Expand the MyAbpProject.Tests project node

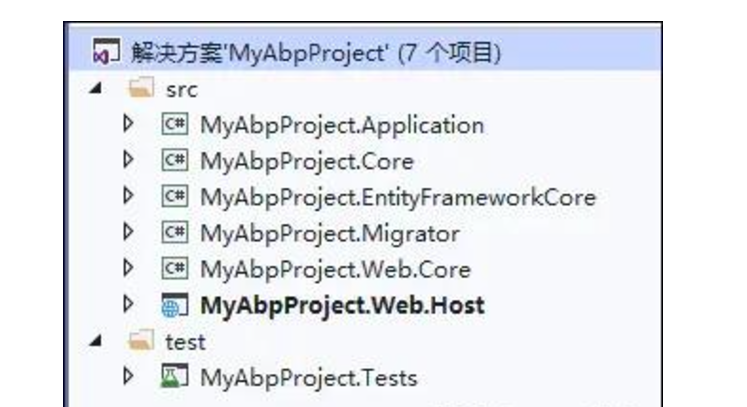tap(128, 376)
